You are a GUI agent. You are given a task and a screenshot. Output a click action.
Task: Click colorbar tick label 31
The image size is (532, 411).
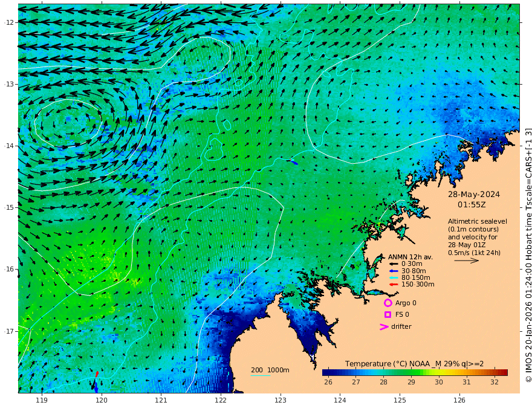467,382
